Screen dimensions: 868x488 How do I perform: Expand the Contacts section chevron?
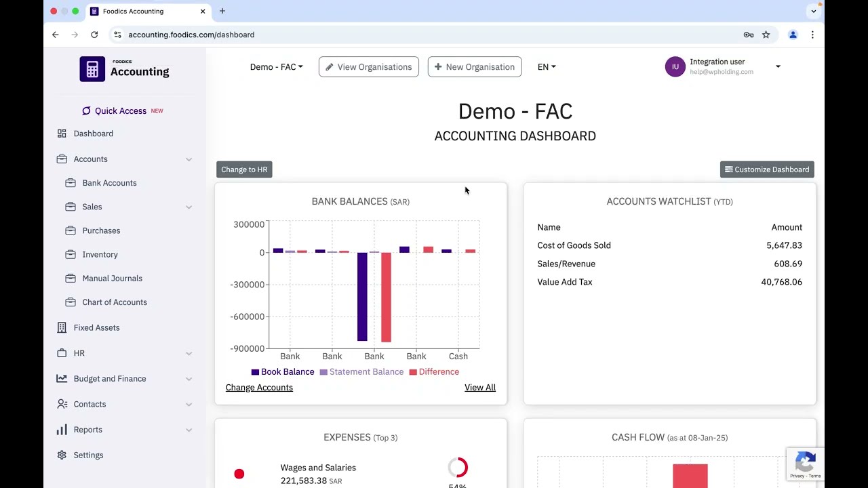pos(189,404)
